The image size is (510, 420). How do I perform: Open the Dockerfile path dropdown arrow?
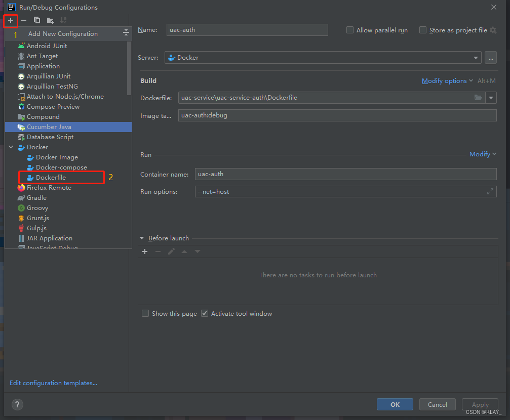[491, 98]
